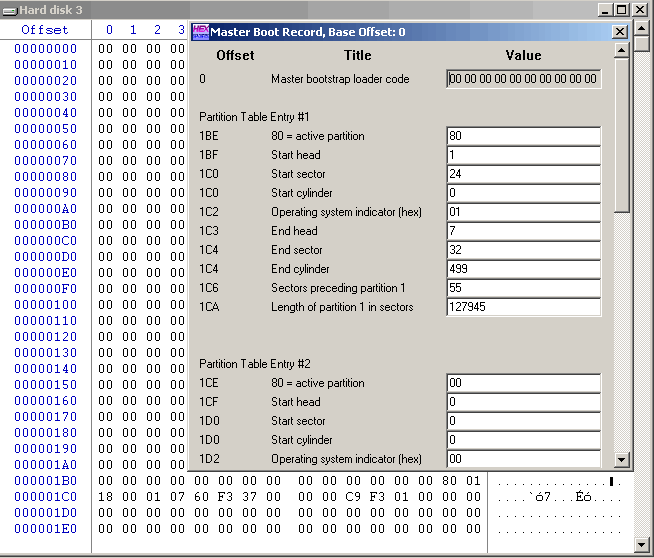Edit entry #2 Operating system indicator field
Screen dimensions: 654x558
(x=523, y=459)
